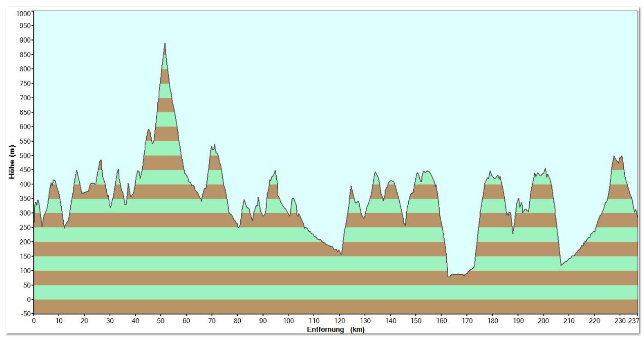Click the profile dip at kilometer 121
Screen dimensions: 644x339
click(341, 253)
